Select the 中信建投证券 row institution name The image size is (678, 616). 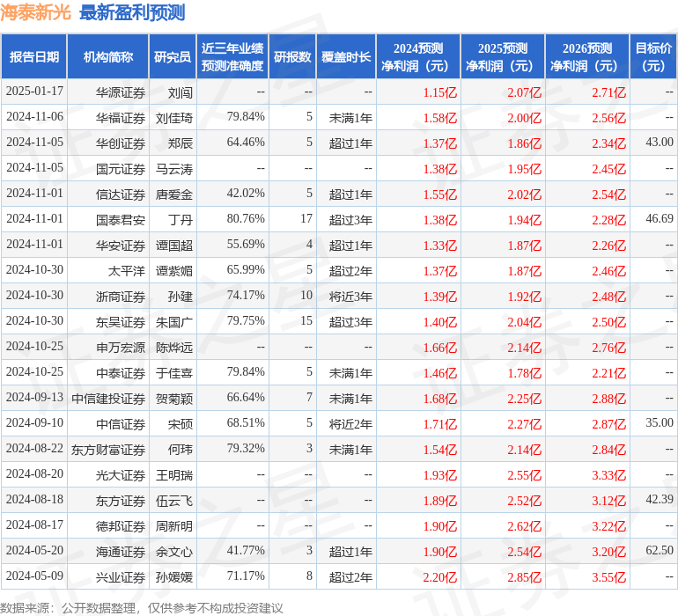108,398
